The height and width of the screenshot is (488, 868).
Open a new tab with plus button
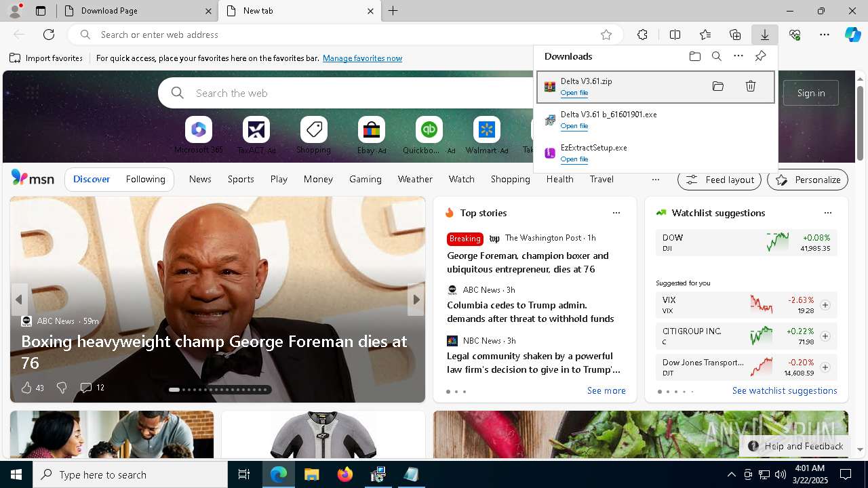pyautogui.click(x=393, y=11)
